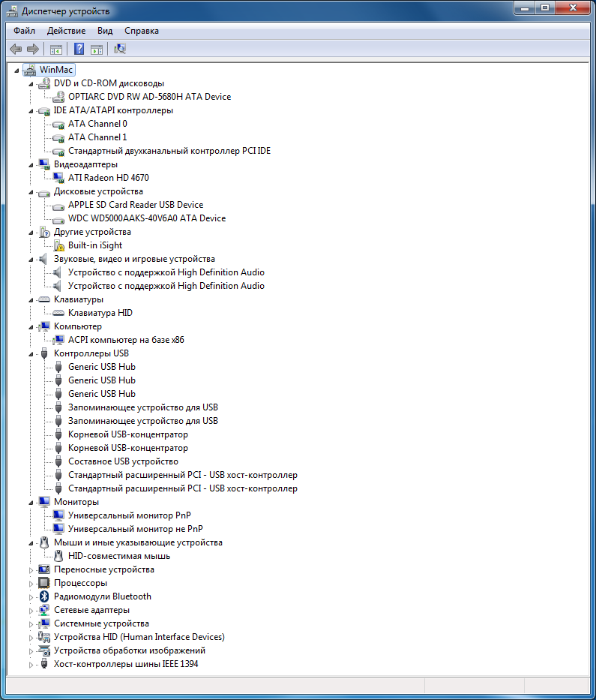Image resolution: width=596 pixels, height=700 pixels.
Task: Select Стандартный двухканальный контроллер PCI IDE
Action: coord(169,151)
